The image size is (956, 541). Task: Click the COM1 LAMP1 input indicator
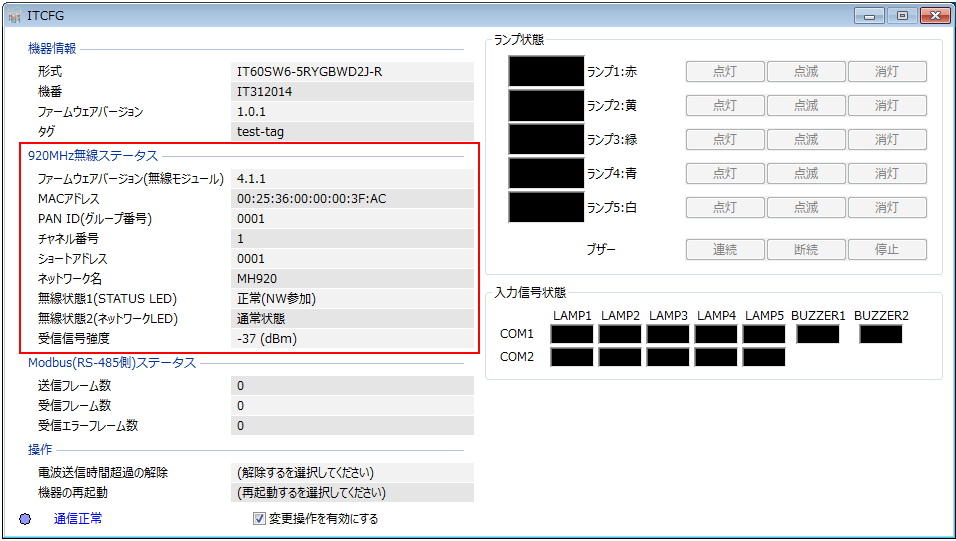[572, 334]
